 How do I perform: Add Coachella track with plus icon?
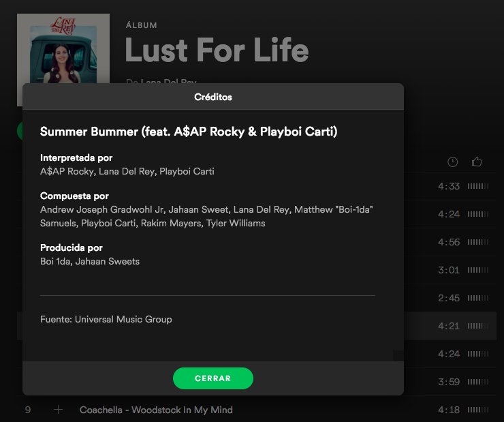(58, 410)
